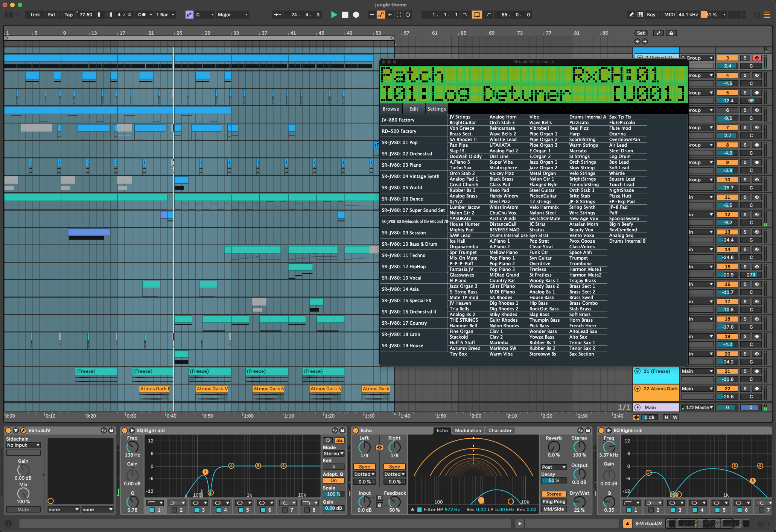Click the MIDI map mode button
The width and height of the screenshot is (776, 532).
(x=669, y=15)
